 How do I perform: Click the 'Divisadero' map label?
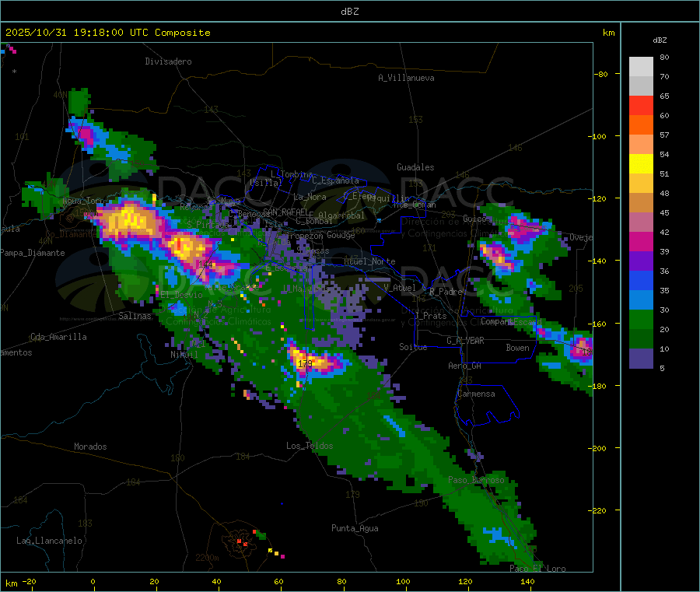pos(168,61)
